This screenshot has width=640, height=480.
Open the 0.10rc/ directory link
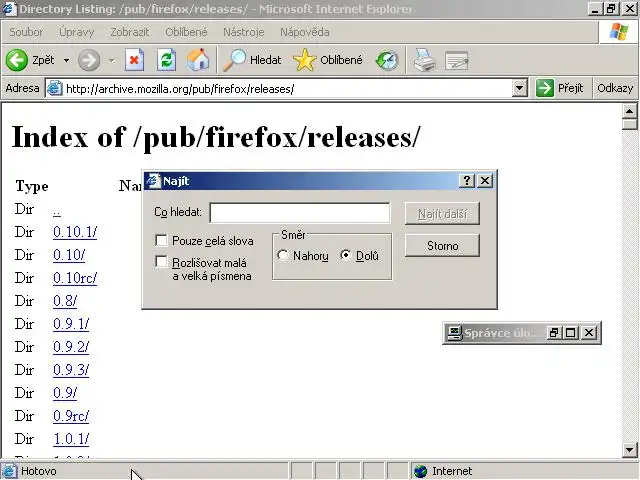(75, 278)
